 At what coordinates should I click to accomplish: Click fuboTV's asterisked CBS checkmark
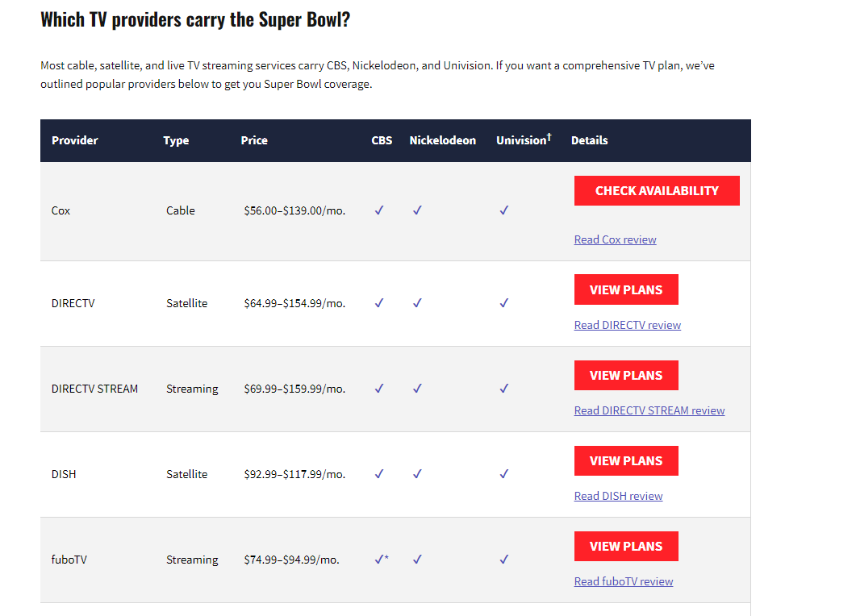click(x=382, y=560)
